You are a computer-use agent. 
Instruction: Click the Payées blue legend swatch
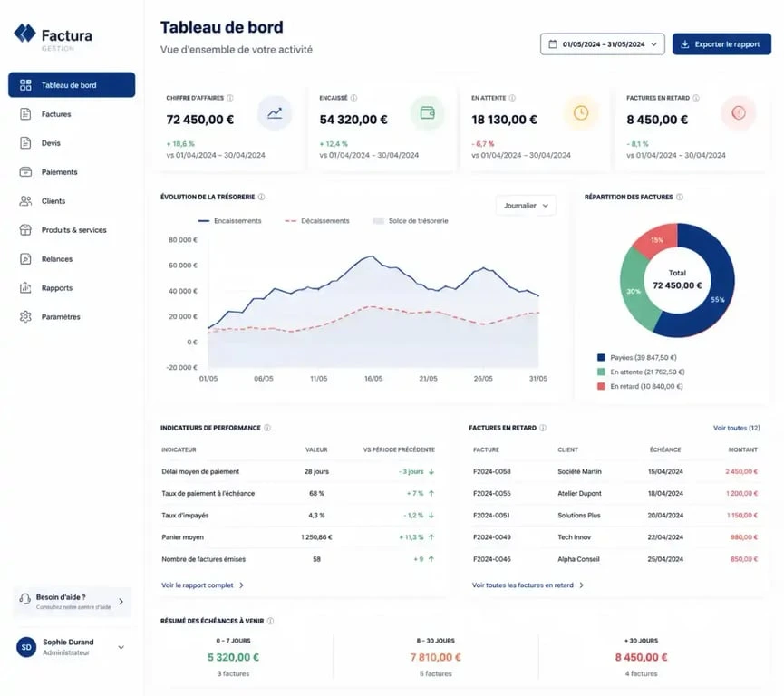(x=601, y=357)
